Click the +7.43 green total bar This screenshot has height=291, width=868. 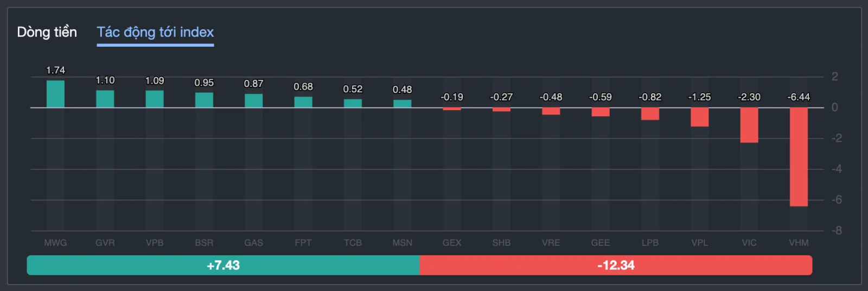click(x=223, y=265)
